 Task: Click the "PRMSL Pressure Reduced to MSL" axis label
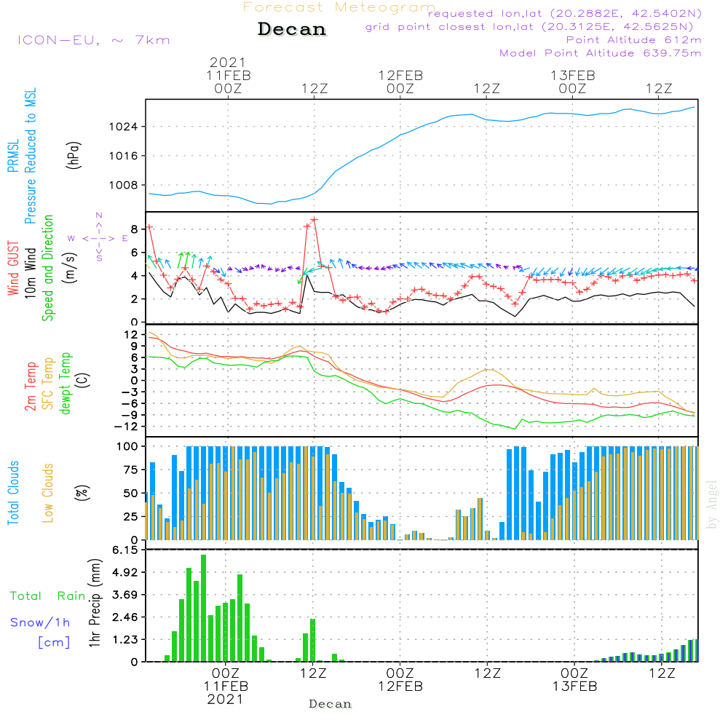[22, 156]
